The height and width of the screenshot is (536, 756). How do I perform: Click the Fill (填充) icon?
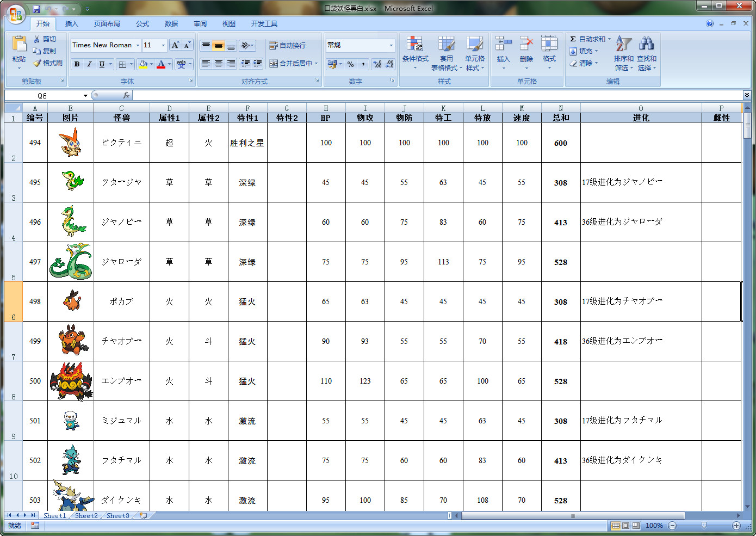click(x=573, y=51)
